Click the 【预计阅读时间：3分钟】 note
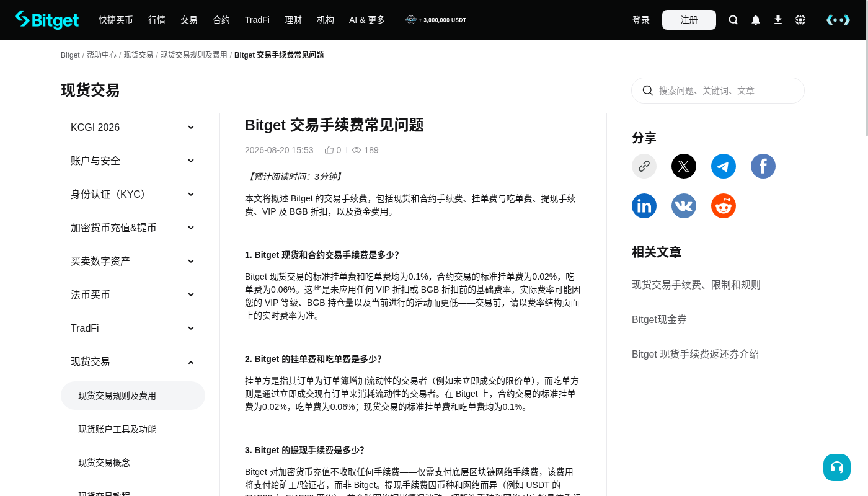 click(294, 177)
